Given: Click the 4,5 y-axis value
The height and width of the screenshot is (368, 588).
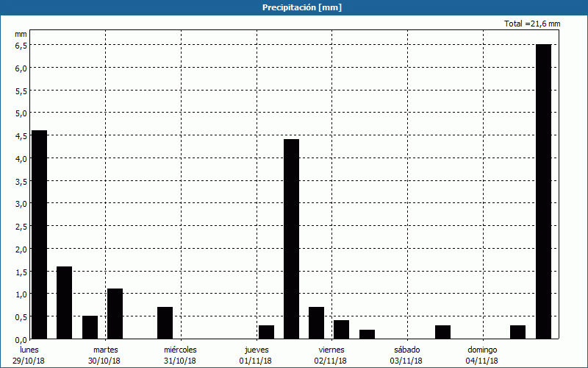Looking at the screenshot, I should (x=21, y=136).
